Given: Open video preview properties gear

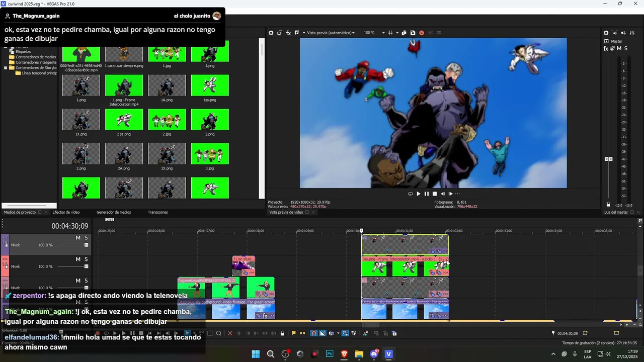Looking at the screenshot, I should click(271, 33).
